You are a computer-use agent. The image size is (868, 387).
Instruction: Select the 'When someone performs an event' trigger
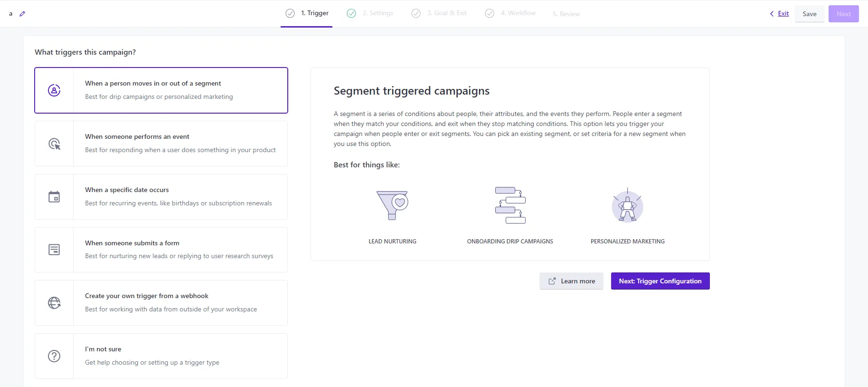pos(161,144)
